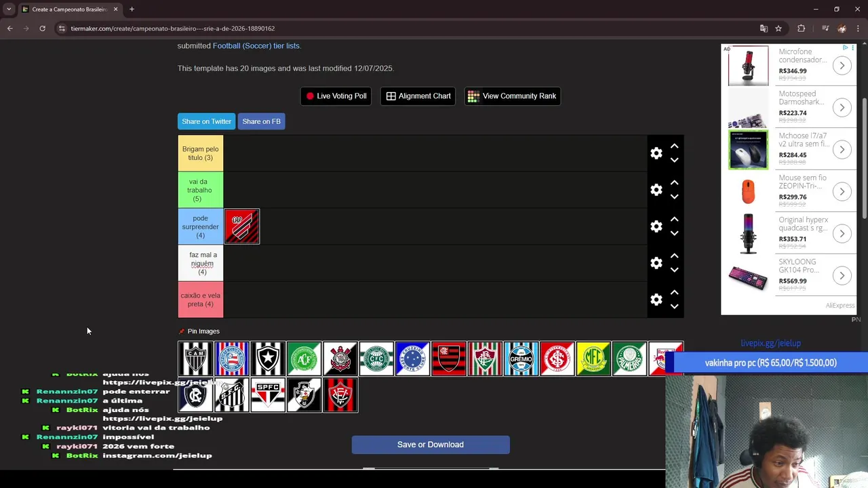Move caixão e vela preta row down
Screen dimensions: 868x488
pyautogui.click(x=674, y=306)
